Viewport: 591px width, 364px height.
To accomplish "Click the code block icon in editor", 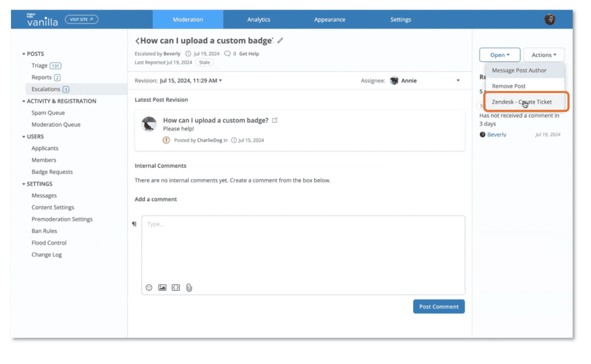I will (x=175, y=287).
